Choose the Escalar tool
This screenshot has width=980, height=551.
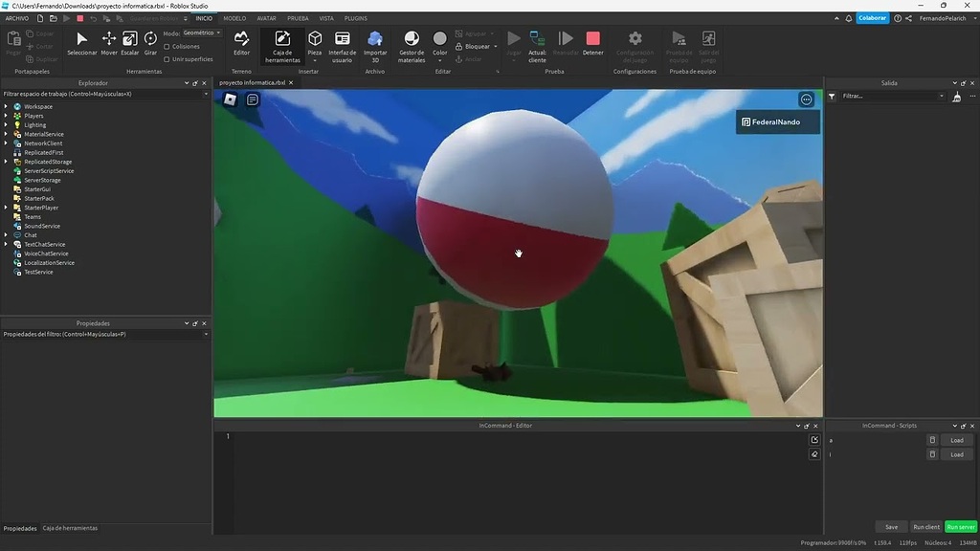tap(129, 44)
